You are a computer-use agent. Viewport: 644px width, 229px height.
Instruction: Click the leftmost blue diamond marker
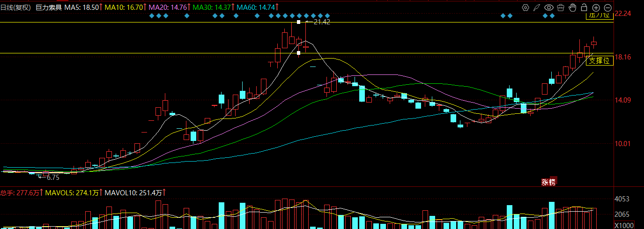tap(151, 16)
